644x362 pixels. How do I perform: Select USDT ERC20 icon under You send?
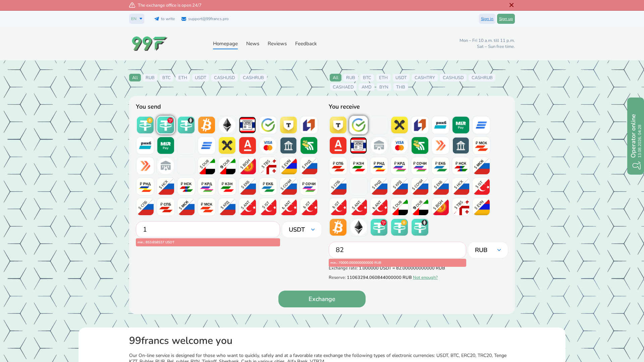tap(186, 125)
